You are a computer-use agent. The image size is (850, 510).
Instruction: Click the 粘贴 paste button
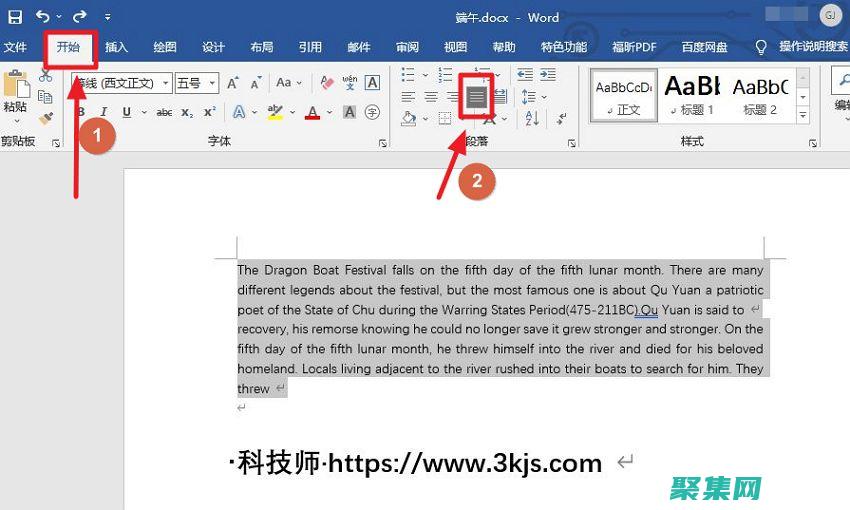[15, 95]
